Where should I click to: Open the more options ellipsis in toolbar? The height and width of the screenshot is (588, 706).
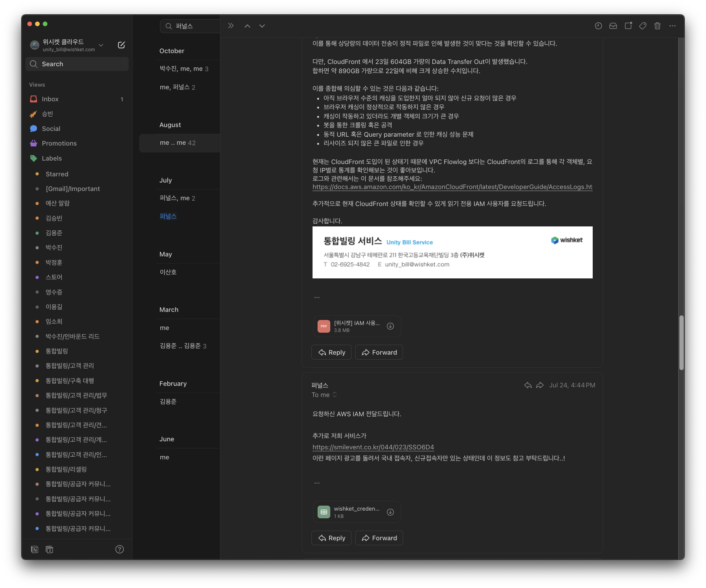point(672,26)
